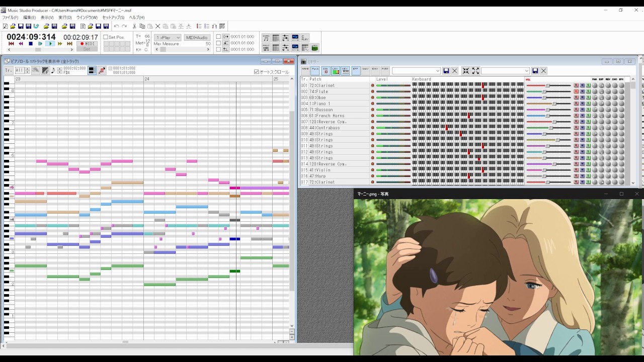Image resolution: width=644 pixels, height=362 pixels.
Task: Click the collapse-arrows icon in mixer toolbar
Action: pos(466,71)
